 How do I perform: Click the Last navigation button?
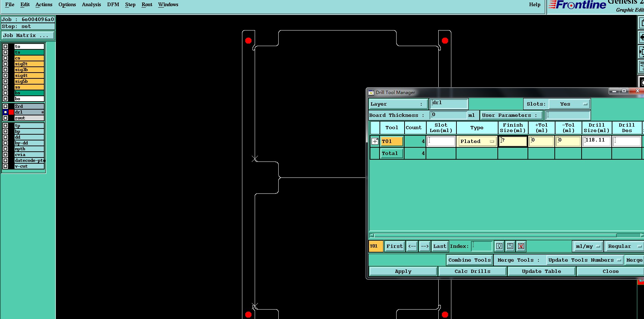pyautogui.click(x=440, y=246)
